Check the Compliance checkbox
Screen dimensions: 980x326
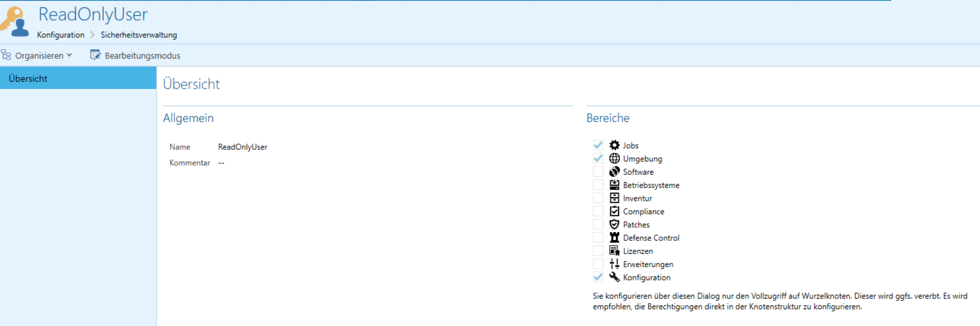(598, 211)
